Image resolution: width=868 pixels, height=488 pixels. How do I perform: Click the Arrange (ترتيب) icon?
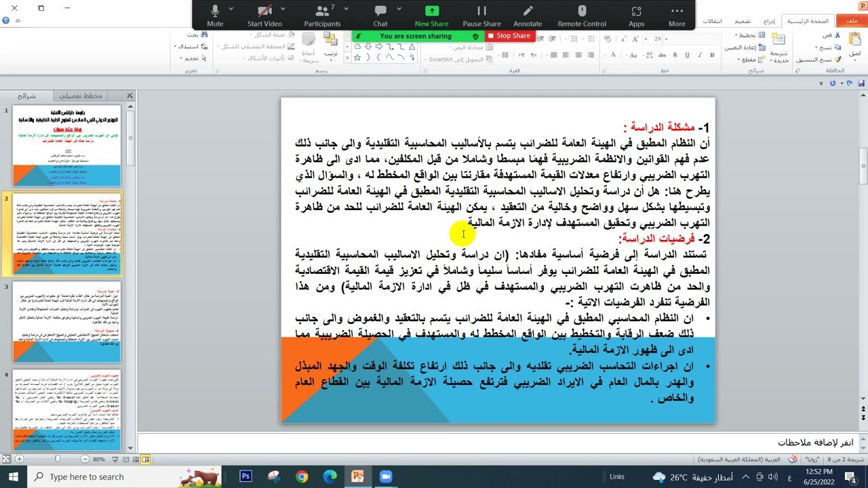[330, 39]
